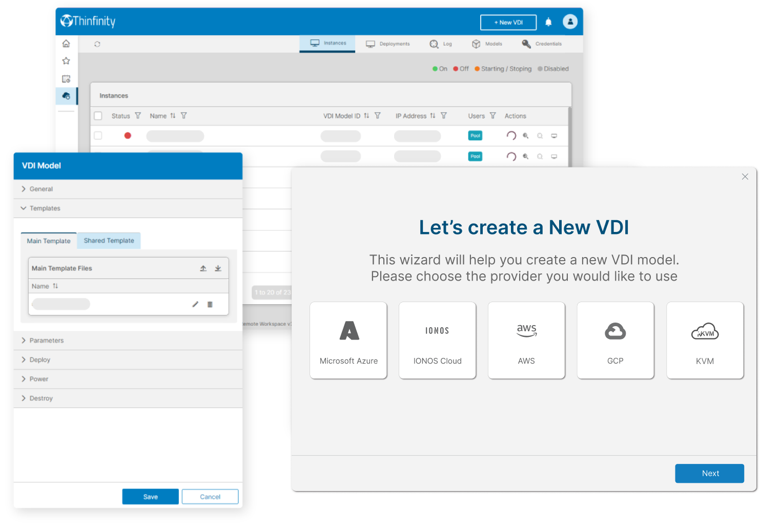Open the notifications bell icon

tap(548, 22)
